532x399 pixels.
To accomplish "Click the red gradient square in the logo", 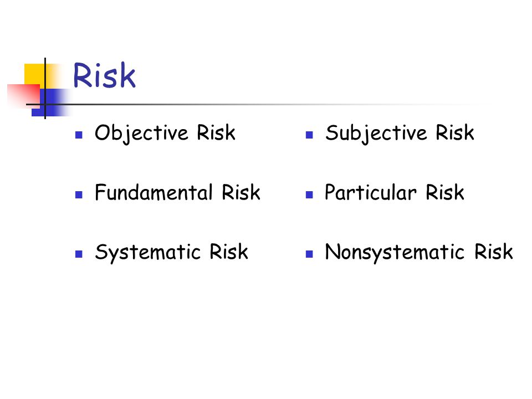I will click(23, 96).
